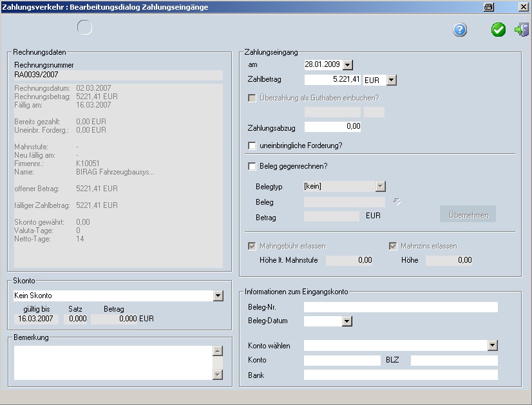
Task: Click the printer icon in title bar
Action: point(488,7)
